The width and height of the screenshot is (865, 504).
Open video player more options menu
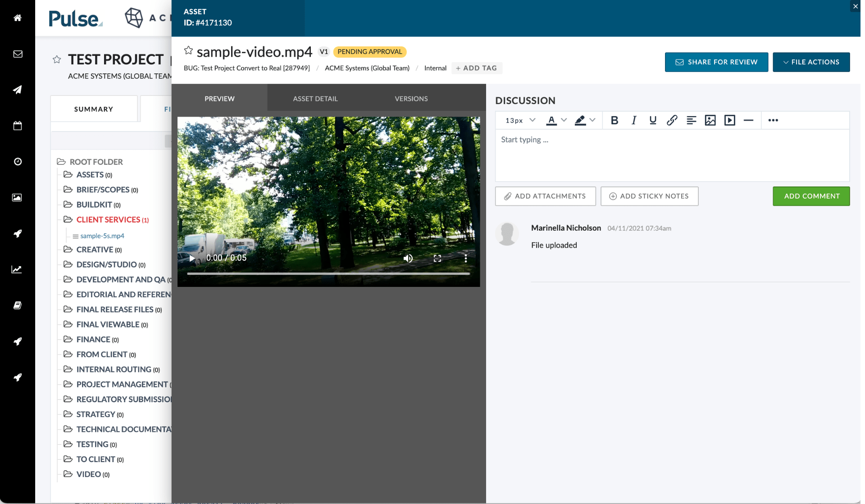(x=466, y=258)
